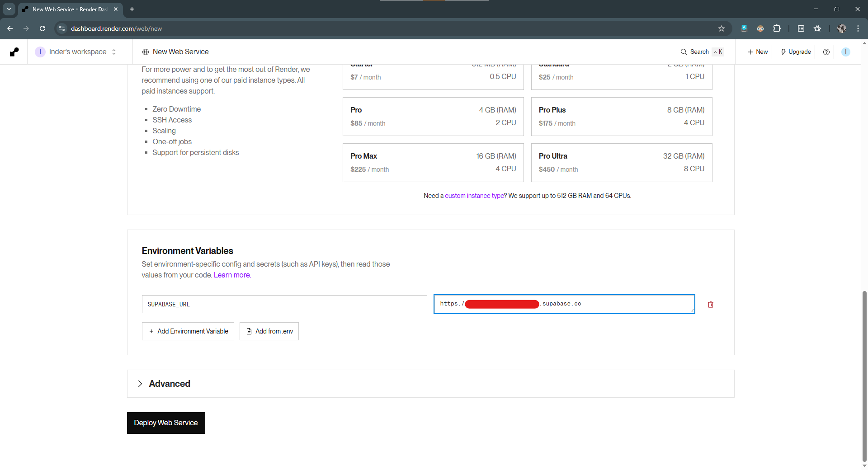
Task: Open the Extensions puzzle icon
Action: (x=777, y=28)
